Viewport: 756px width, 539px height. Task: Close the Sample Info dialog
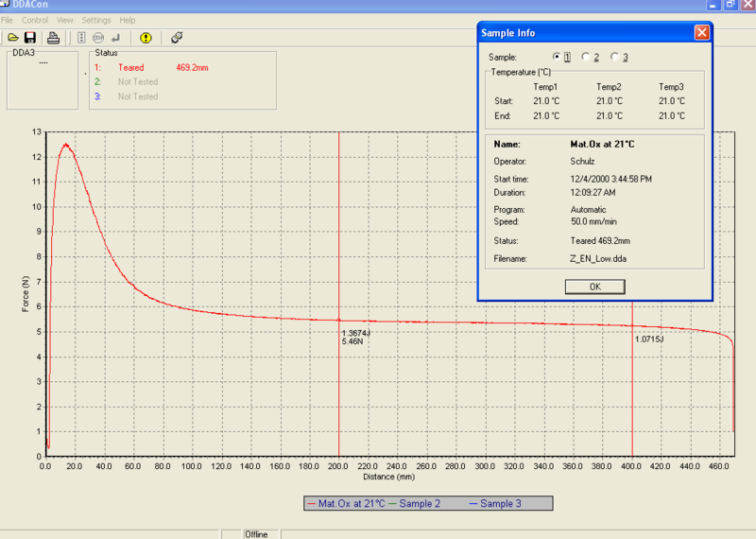click(701, 32)
